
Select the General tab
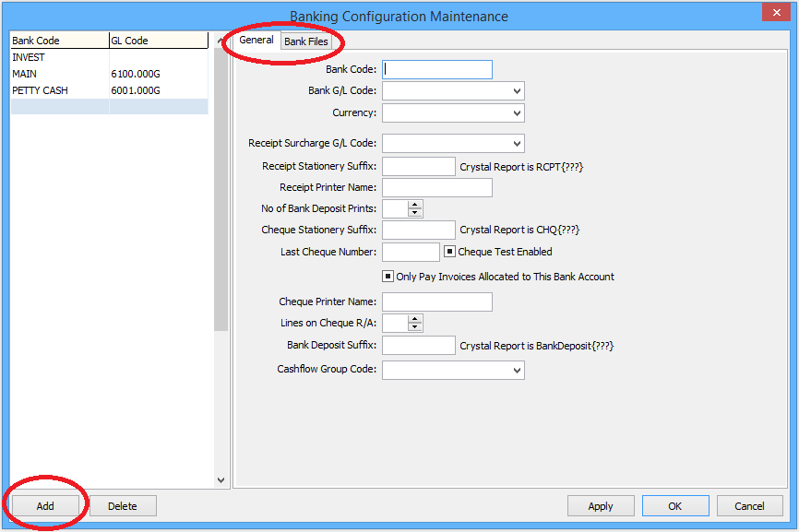coord(255,41)
